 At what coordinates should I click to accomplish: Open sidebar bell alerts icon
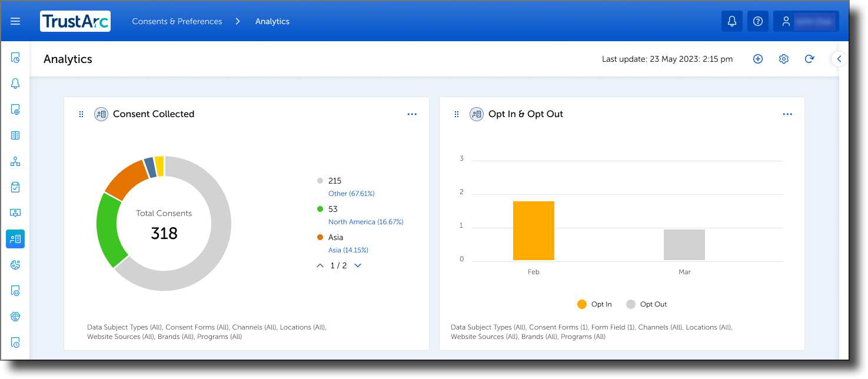(x=15, y=84)
